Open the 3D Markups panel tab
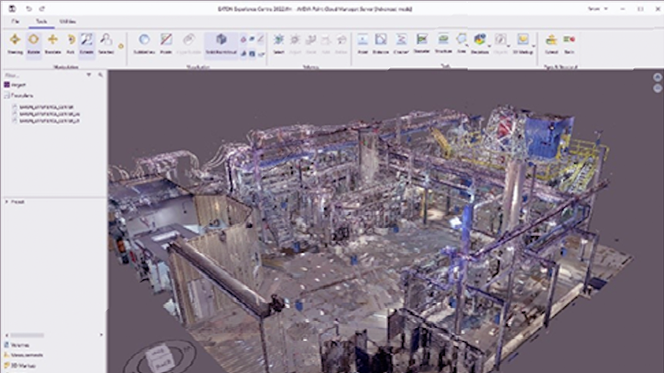 coord(19,365)
